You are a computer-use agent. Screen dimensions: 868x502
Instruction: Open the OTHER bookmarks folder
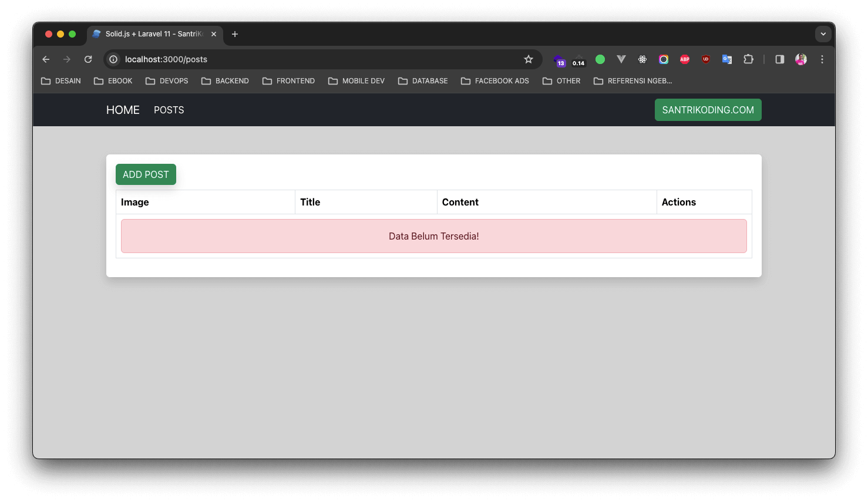561,81
